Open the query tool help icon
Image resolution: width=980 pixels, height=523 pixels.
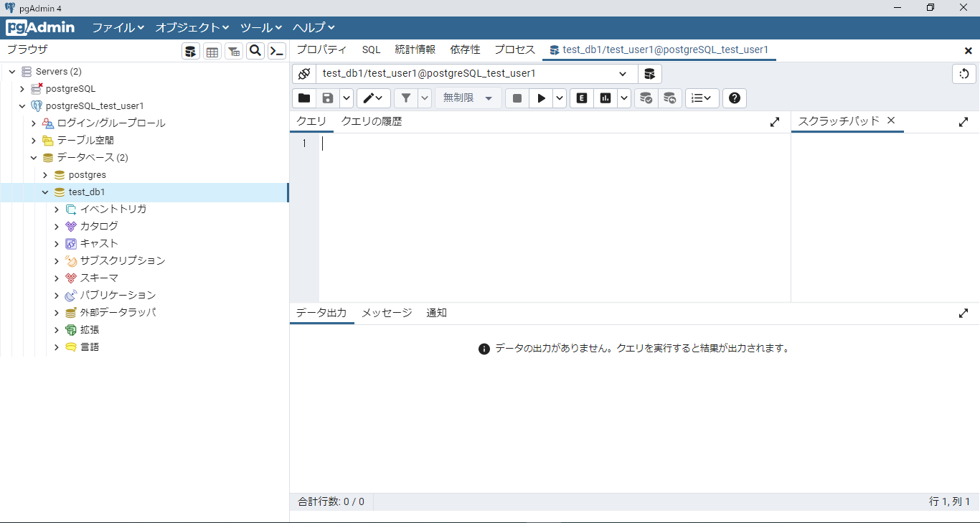(x=735, y=98)
